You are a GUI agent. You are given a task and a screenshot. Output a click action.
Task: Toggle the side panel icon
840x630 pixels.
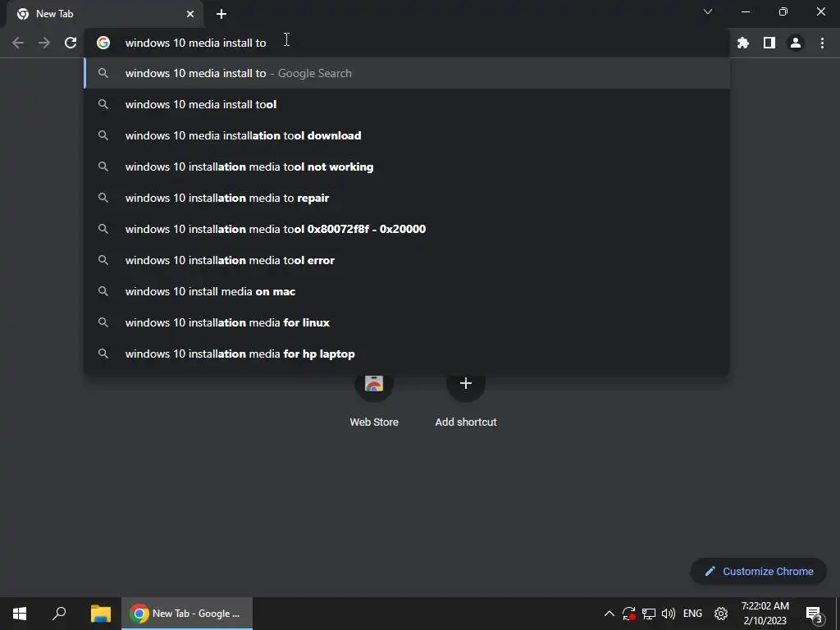point(769,43)
